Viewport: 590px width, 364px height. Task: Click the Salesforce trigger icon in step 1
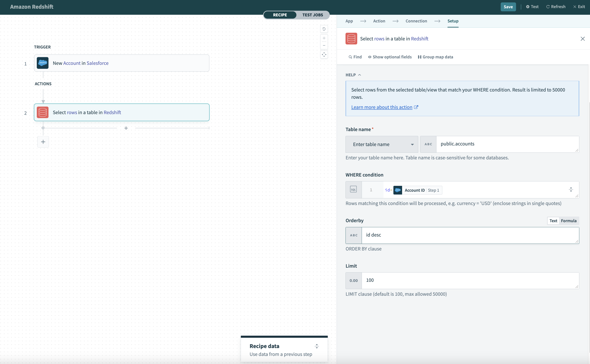[x=42, y=63]
